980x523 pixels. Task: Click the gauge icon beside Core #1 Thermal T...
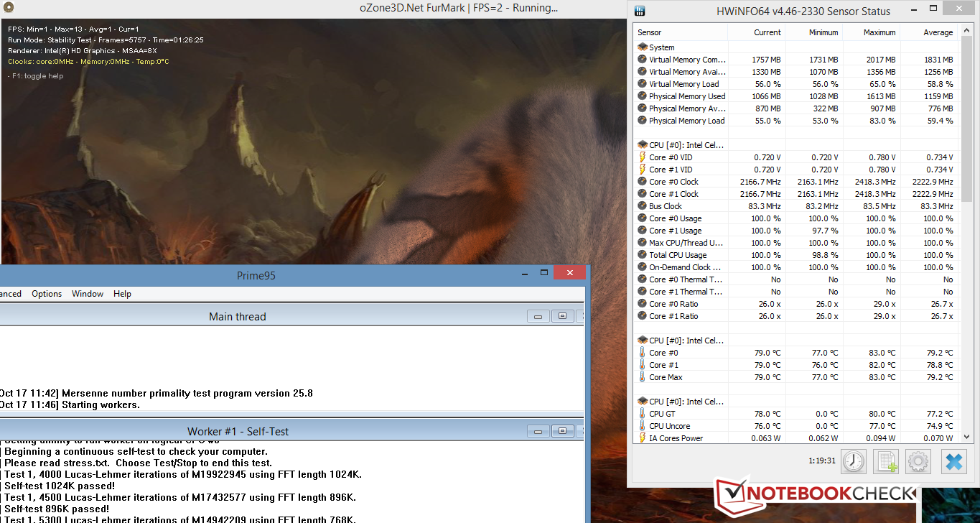point(642,292)
